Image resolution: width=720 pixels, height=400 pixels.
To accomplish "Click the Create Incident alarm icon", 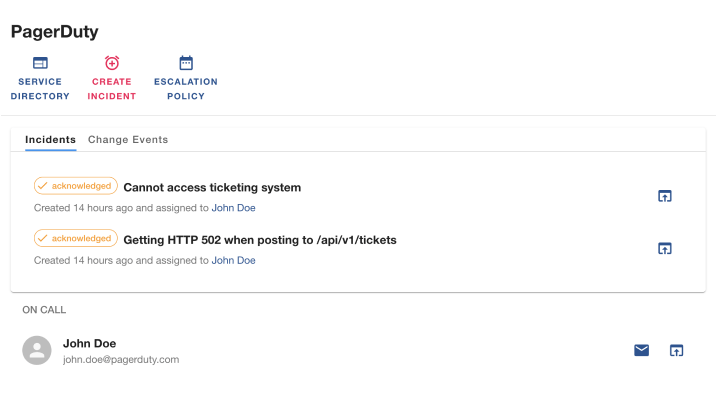I will pyautogui.click(x=112, y=63).
